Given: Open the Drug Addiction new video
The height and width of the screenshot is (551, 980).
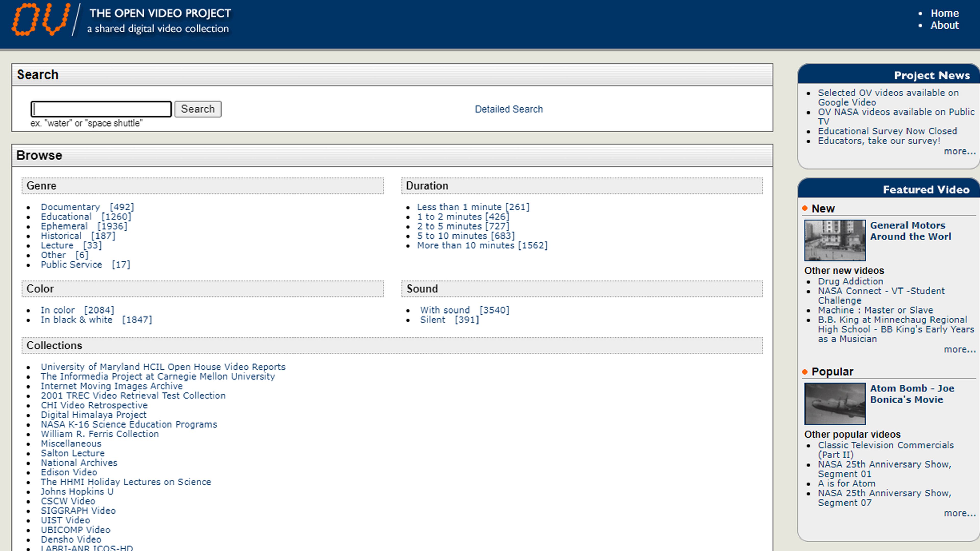Looking at the screenshot, I should [x=850, y=281].
